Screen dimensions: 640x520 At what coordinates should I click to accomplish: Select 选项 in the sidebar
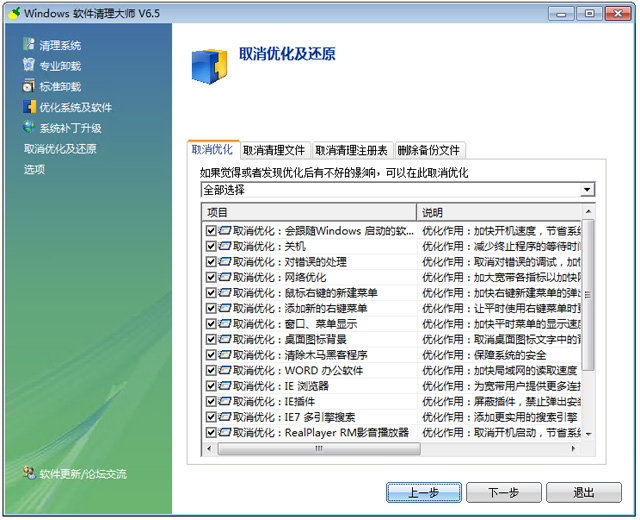coord(34,169)
